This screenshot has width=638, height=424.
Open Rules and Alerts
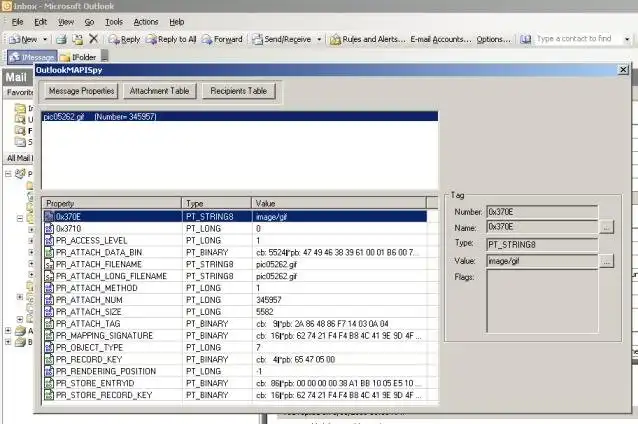click(x=368, y=39)
